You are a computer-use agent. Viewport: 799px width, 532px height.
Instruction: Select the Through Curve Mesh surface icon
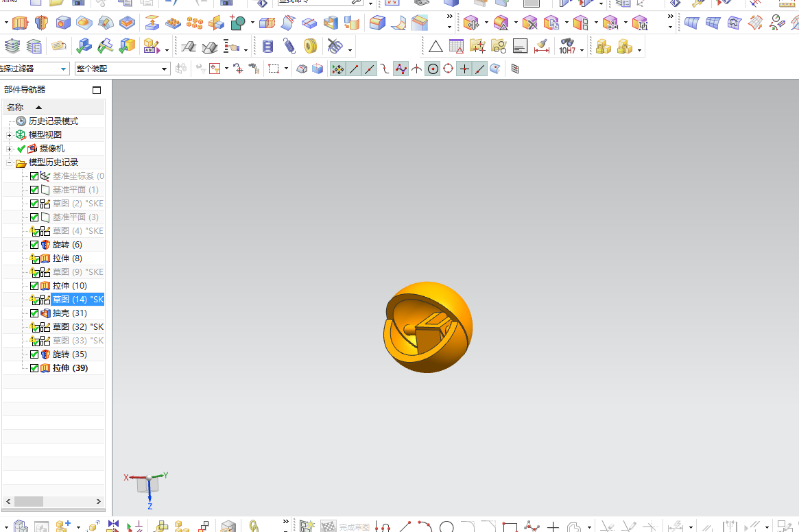tap(713, 23)
